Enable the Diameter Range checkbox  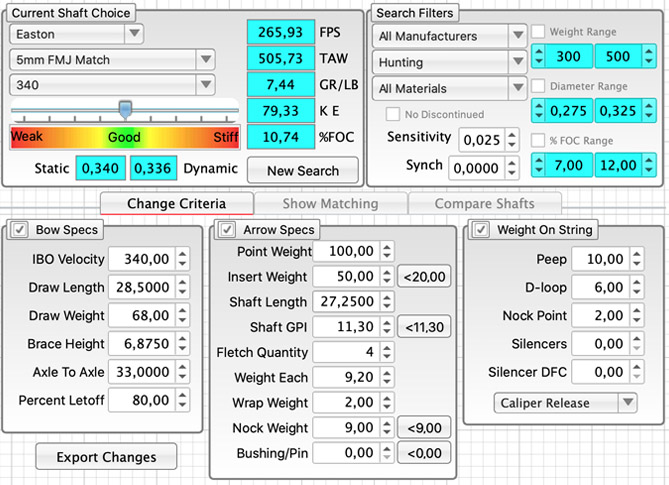tap(538, 86)
